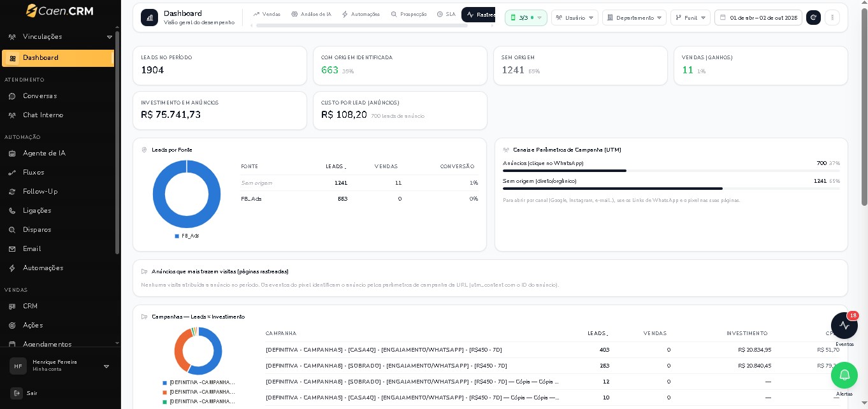Click the Sair logout icon
Screen dimensions: 868x409
pos(17,393)
